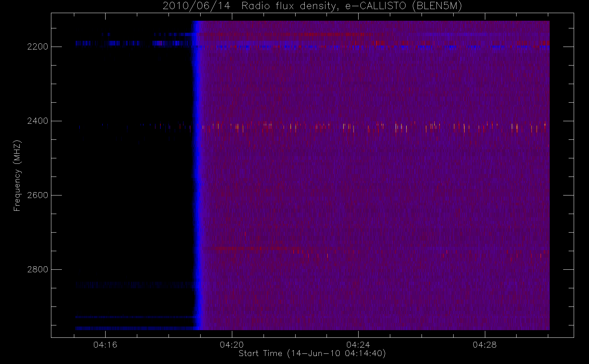Click the 04:24 time tick label

[358, 345]
